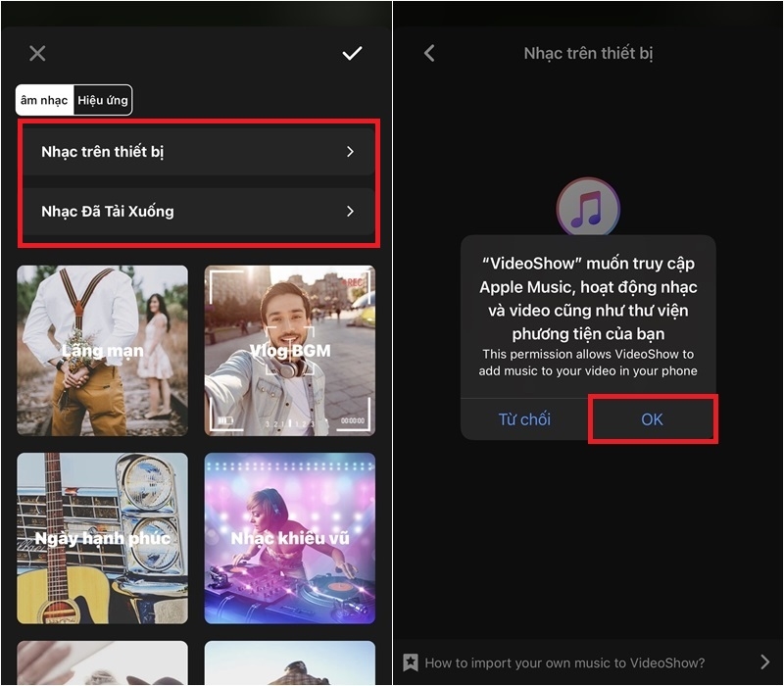Close the music picker with the X icon
The width and height of the screenshot is (784, 686).
pyautogui.click(x=37, y=53)
